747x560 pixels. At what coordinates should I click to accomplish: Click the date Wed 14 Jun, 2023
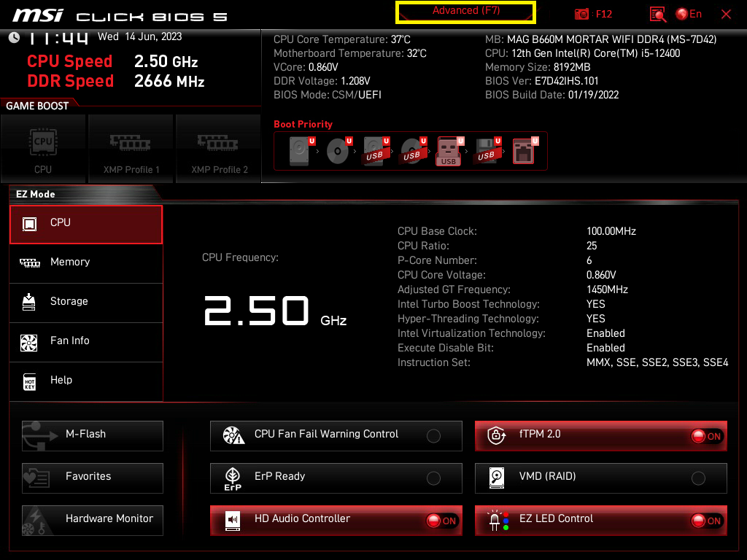[x=139, y=36]
